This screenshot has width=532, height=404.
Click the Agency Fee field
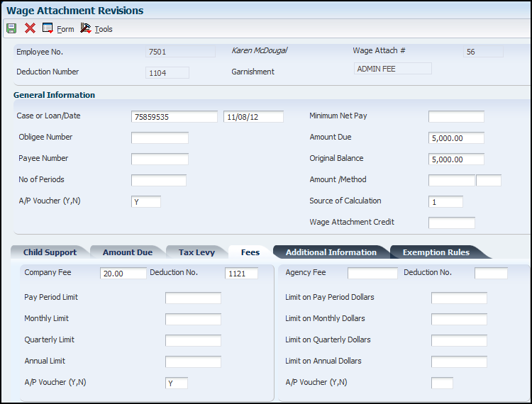[372, 273]
